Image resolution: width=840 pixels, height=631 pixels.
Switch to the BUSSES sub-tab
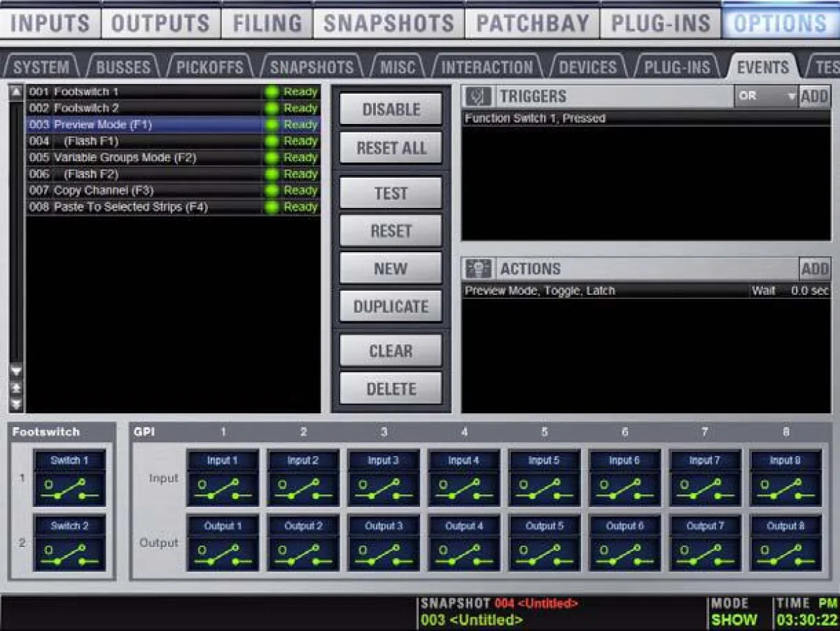(123, 67)
